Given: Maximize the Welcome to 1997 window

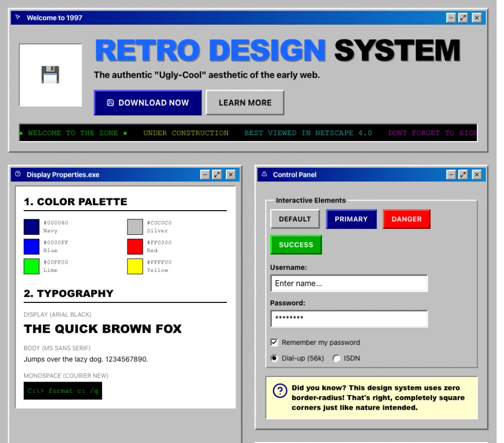Looking at the screenshot, I should (463, 18).
